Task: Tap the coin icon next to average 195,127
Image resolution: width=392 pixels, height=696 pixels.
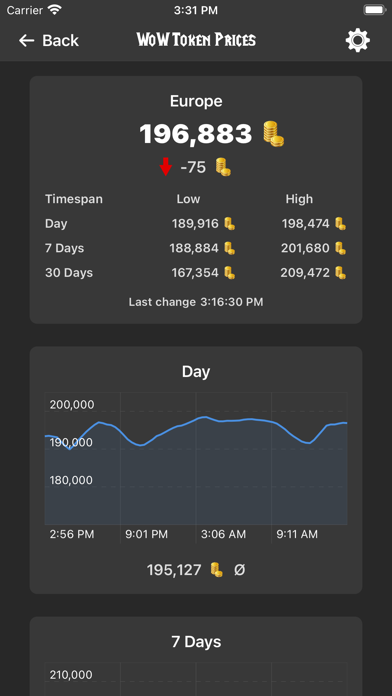Action: coord(216,569)
